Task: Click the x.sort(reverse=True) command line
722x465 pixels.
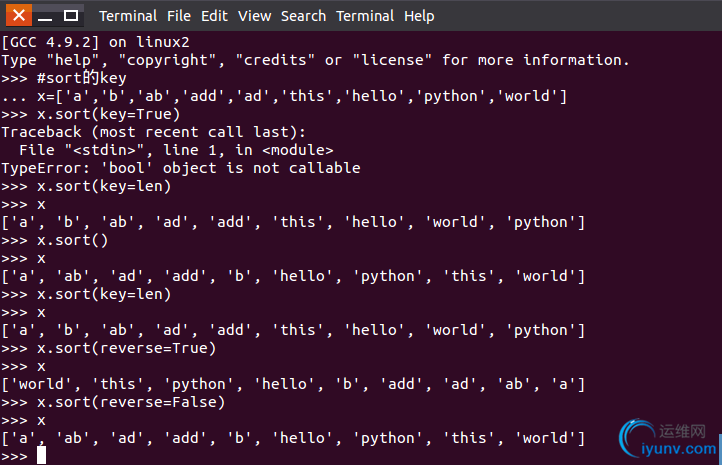Action: coord(109,348)
